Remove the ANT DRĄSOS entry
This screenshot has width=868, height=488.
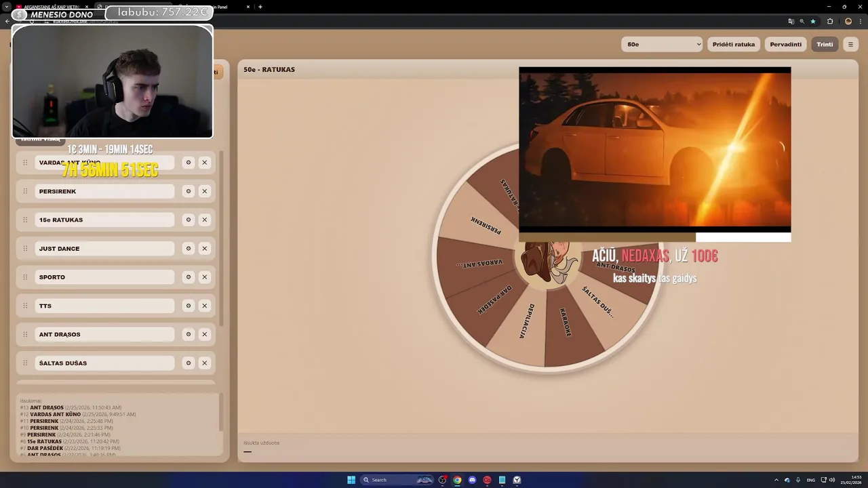pos(204,334)
